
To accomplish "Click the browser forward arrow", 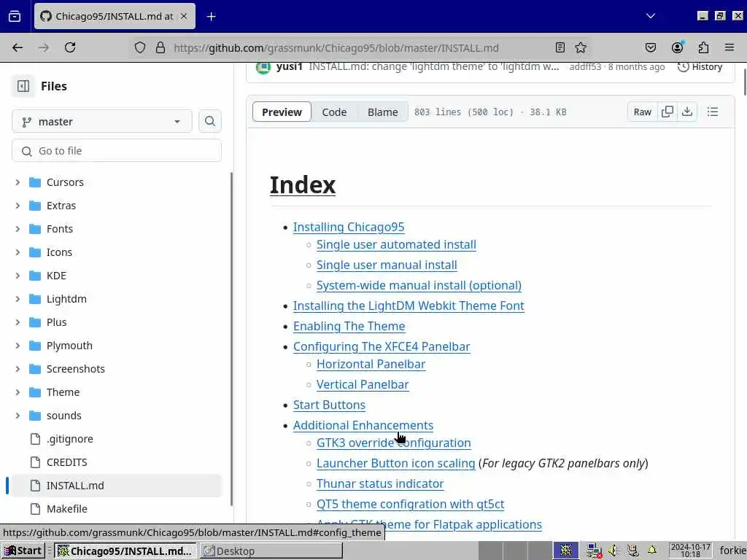I will point(44,47).
